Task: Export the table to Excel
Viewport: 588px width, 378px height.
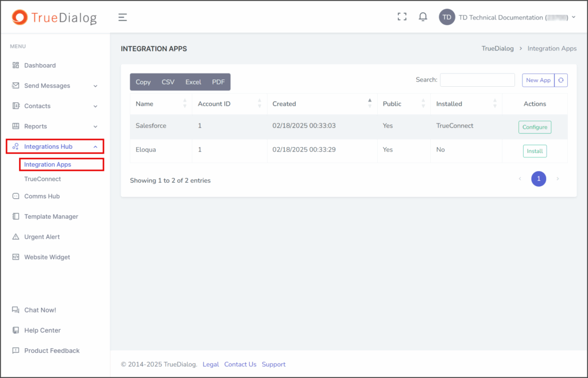Action: (x=193, y=82)
